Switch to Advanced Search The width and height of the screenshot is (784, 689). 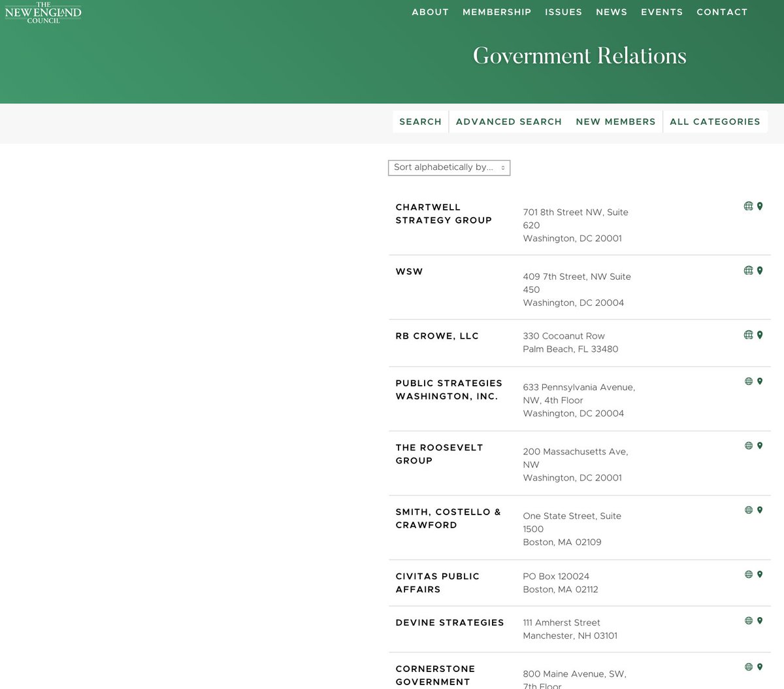tap(509, 122)
